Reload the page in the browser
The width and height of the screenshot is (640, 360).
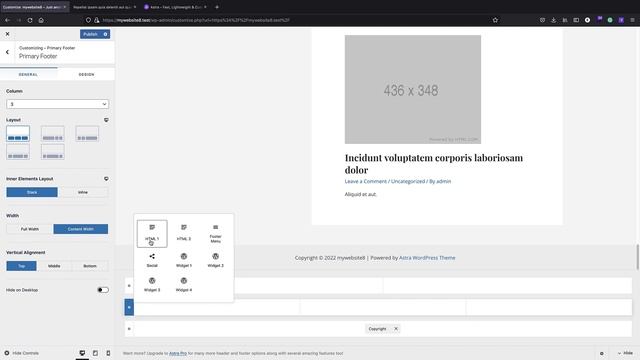click(30, 20)
